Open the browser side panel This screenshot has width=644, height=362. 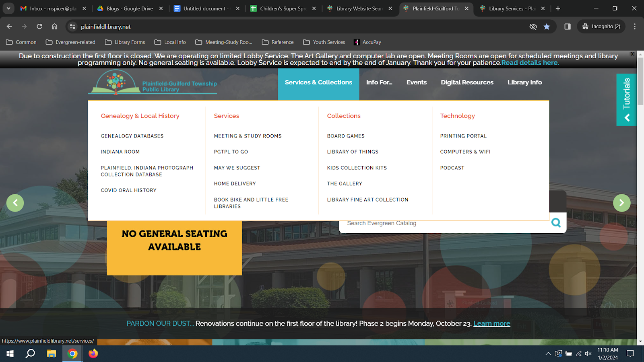568,27
